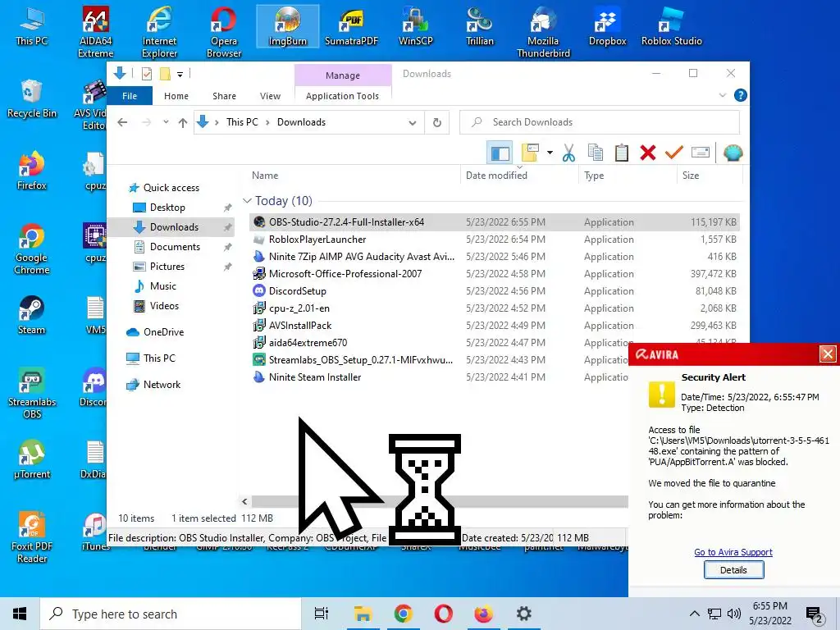Close the Avira Security Alert popup
Image resolution: width=840 pixels, height=630 pixels.
tap(828, 354)
